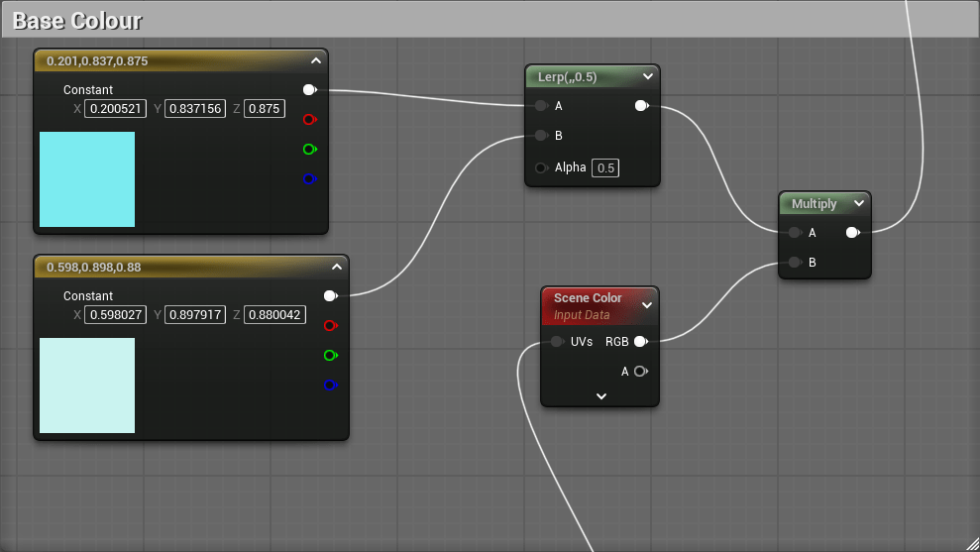This screenshot has height=552, width=980.
Task: Click green output pin of 0.201 constant node
Action: pos(309,150)
